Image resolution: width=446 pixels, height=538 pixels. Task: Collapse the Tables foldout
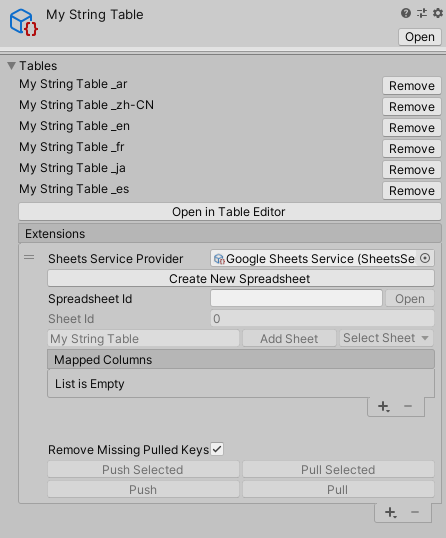[12, 66]
